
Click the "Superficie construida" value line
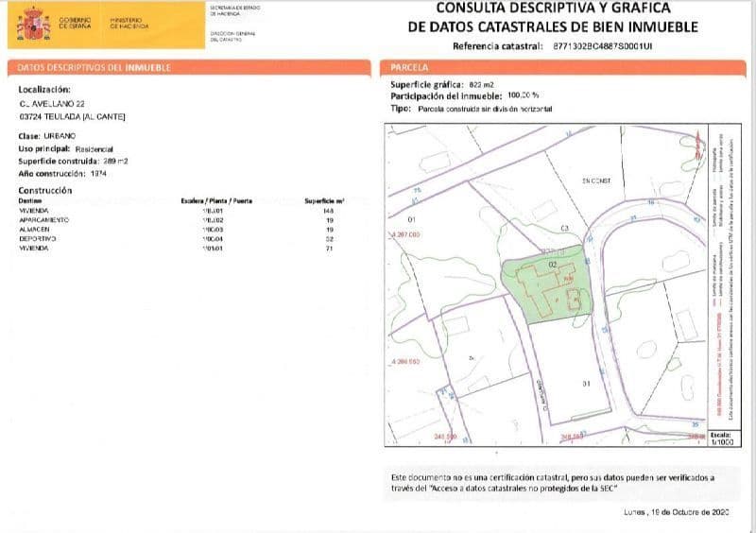[x=74, y=161]
